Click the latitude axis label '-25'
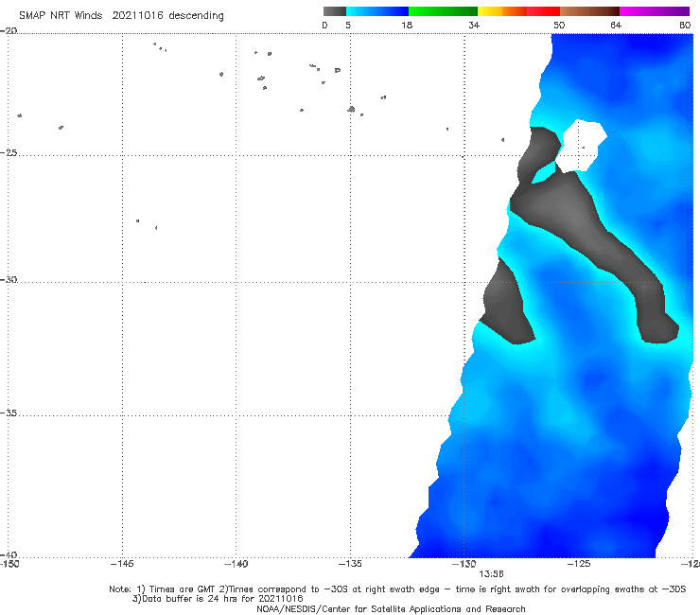Viewport: 700px width, 615px height. [9, 152]
